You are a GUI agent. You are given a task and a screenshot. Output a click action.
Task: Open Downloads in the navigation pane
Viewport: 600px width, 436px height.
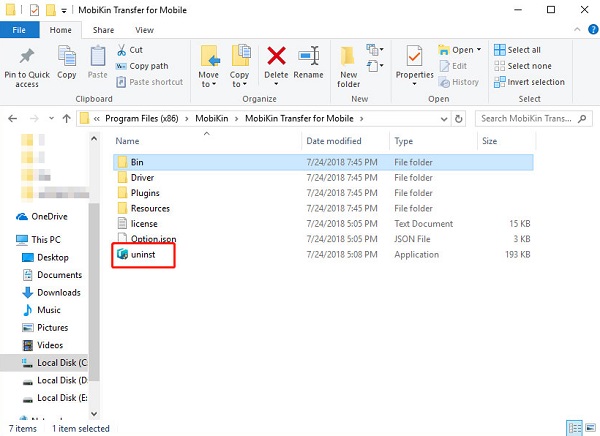pyautogui.click(x=51, y=292)
